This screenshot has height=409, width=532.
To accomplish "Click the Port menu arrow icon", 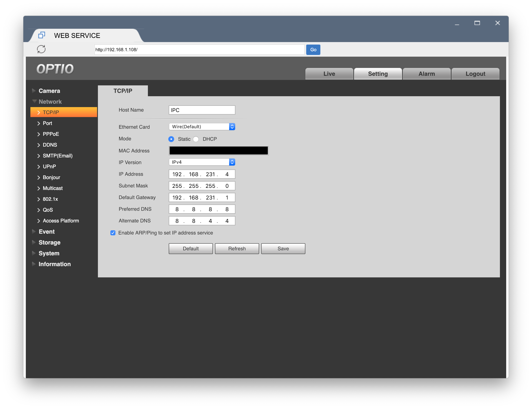I will [39, 123].
